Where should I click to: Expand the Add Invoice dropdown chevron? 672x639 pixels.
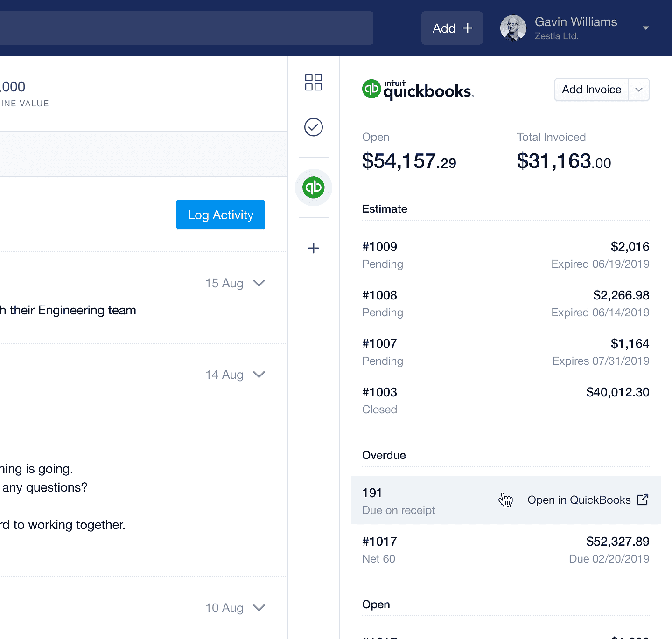[x=639, y=90]
